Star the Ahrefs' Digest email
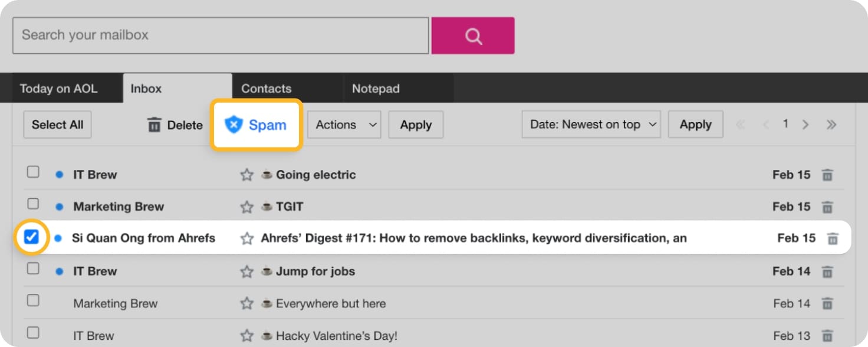868x347 pixels. click(246, 238)
